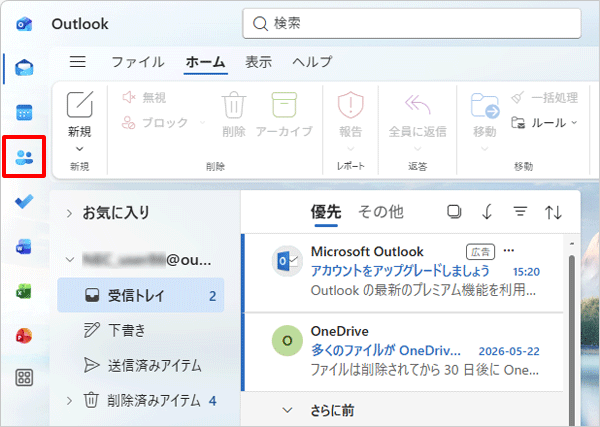
Task: Click the Microsoft Outlook sender avatar
Action: [287, 261]
